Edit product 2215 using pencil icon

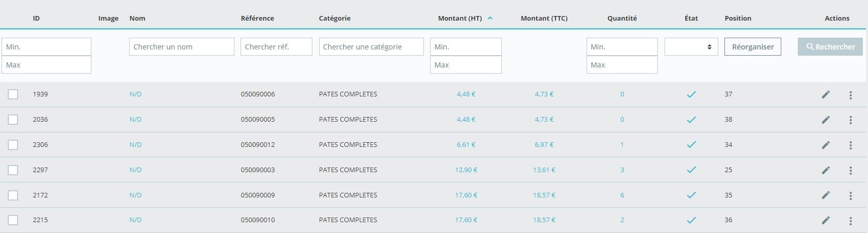(x=826, y=220)
